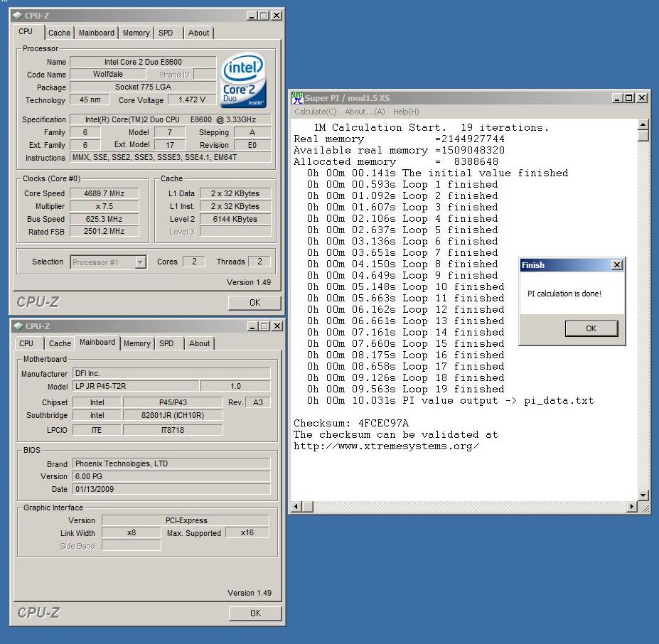Click BIOS Brand 'Phoenix Technologies, LTD'
Screen dimensions: 659x644
pos(171,463)
